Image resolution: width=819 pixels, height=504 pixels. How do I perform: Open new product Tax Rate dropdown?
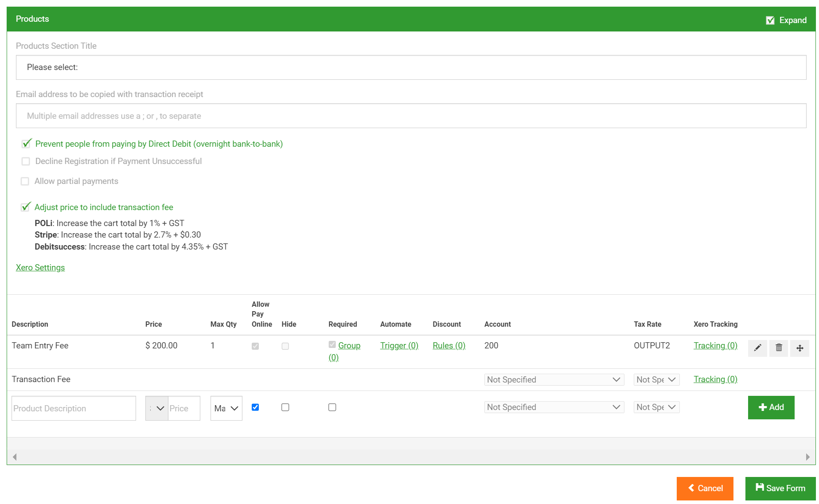click(x=656, y=407)
